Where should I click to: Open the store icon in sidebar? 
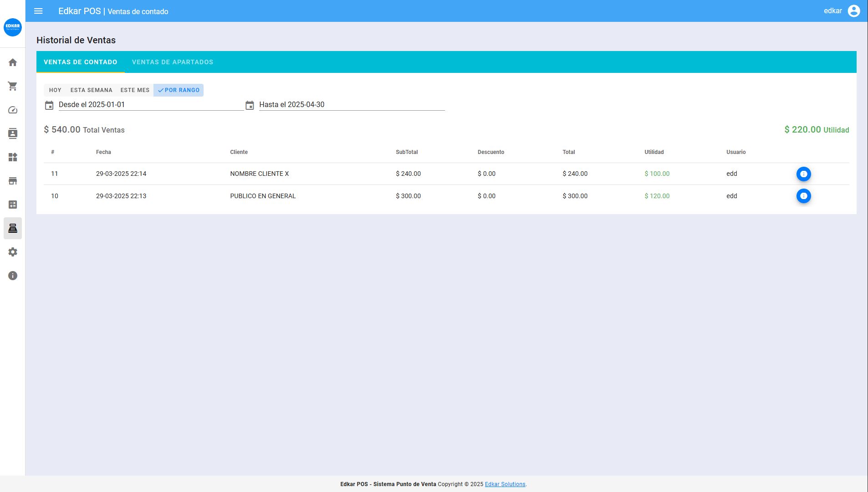(13, 181)
